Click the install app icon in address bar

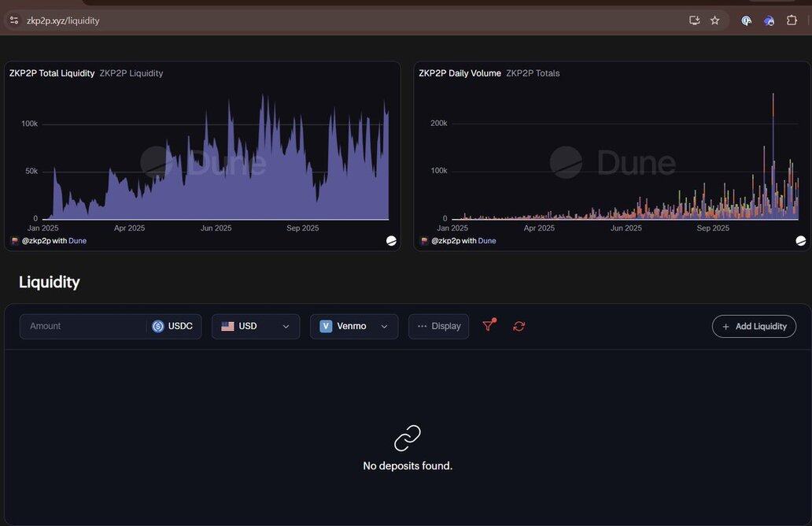coord(694,20)
